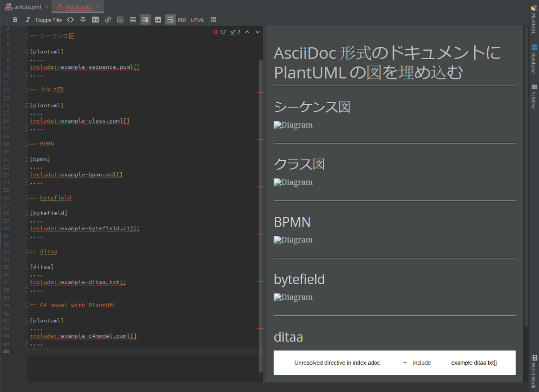539x392 pixels.
Task: Jump to the previous highlighted error arrow
Action: (247, 32)
